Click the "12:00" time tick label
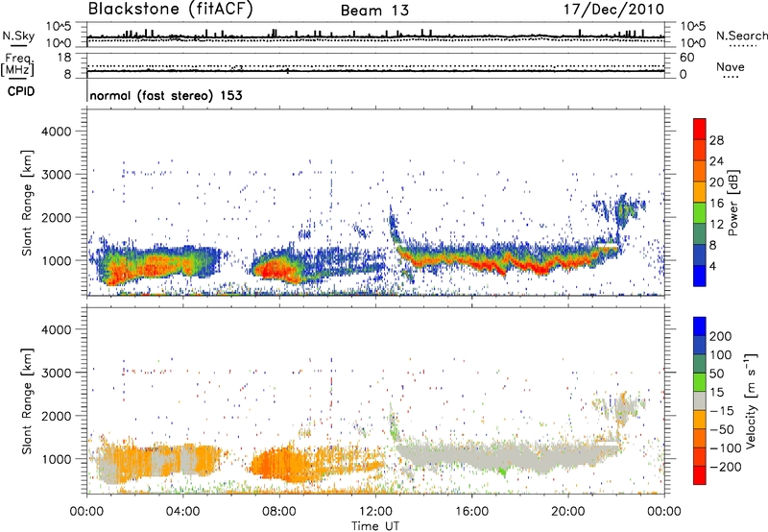This screenshot has height=532, width=768. (x=375, y=512)
